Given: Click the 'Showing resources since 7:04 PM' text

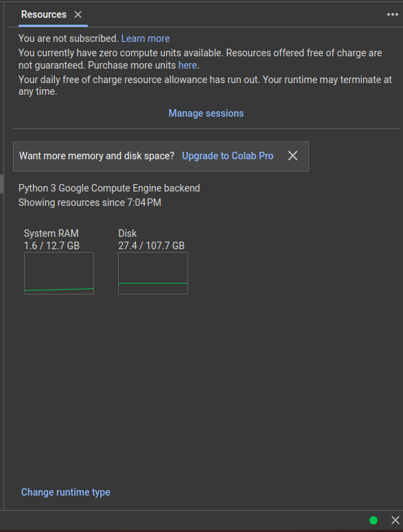Looking at the screenshot, I should click(90, 203).
